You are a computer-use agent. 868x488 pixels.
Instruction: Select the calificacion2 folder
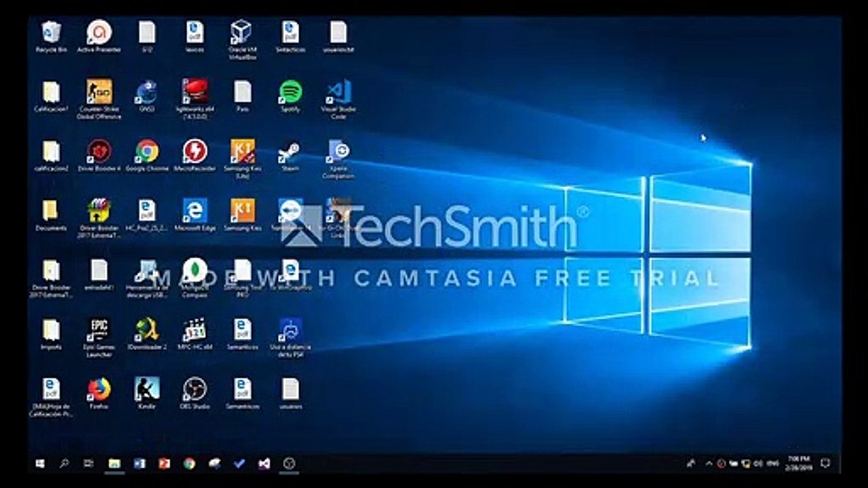[51, 156]
